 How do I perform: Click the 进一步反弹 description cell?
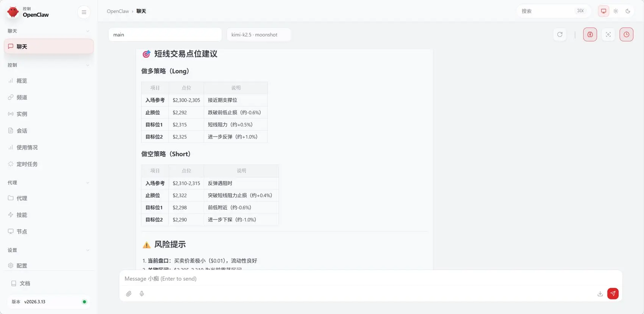click(x=236, y=137)
